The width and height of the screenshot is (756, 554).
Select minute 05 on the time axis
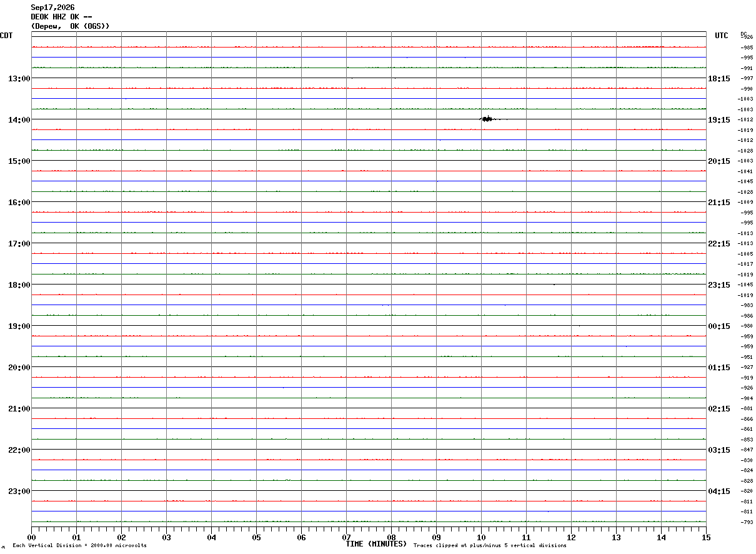point(256,537)
